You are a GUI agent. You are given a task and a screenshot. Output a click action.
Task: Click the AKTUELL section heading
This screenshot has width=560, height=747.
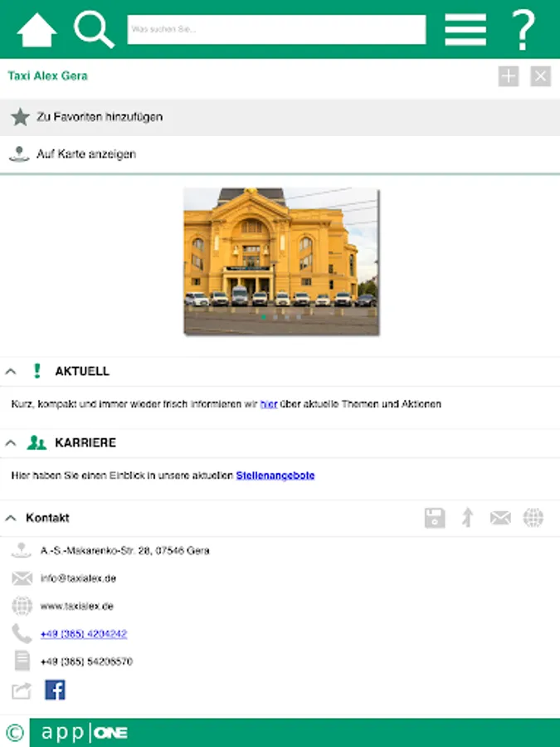click(82, 371)
